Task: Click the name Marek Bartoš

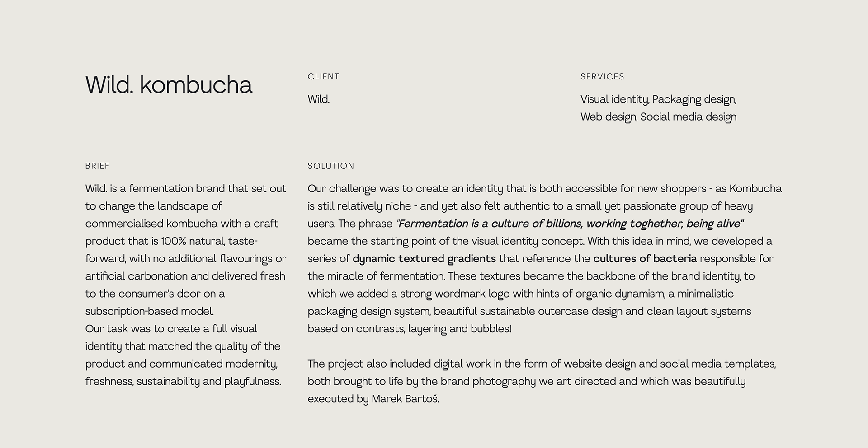Action: tap(405, 399)
